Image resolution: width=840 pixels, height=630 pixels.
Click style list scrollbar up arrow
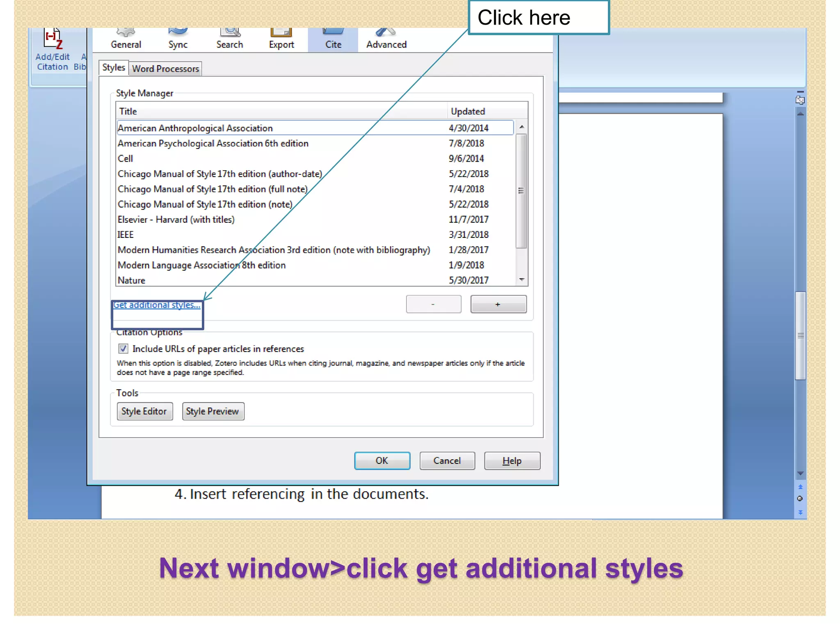[x=521, y=127]
